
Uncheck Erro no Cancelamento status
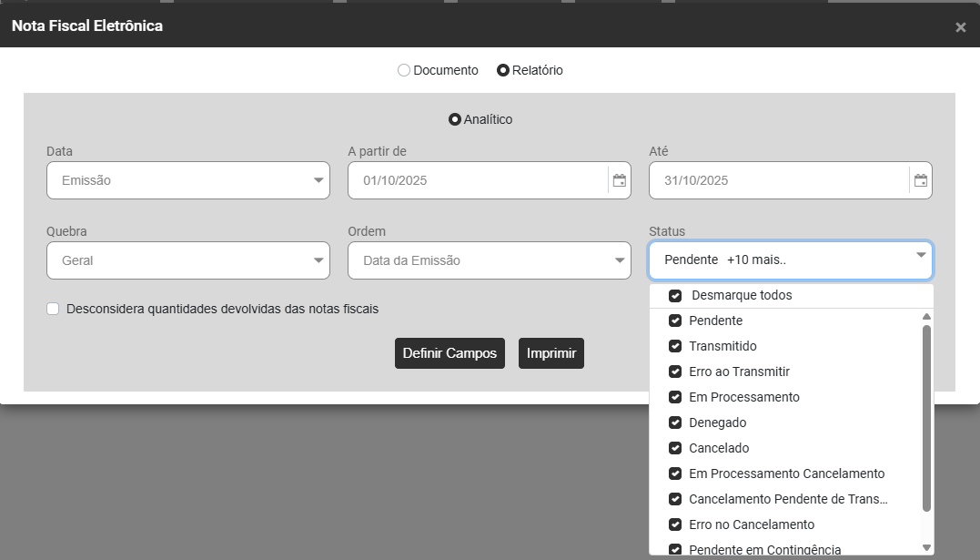(x=675, y=524)
